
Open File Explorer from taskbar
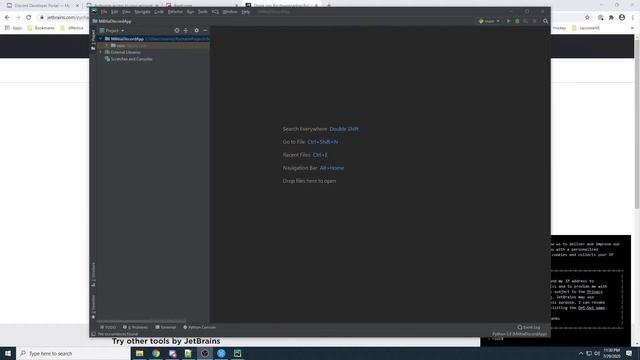(140, 353)
